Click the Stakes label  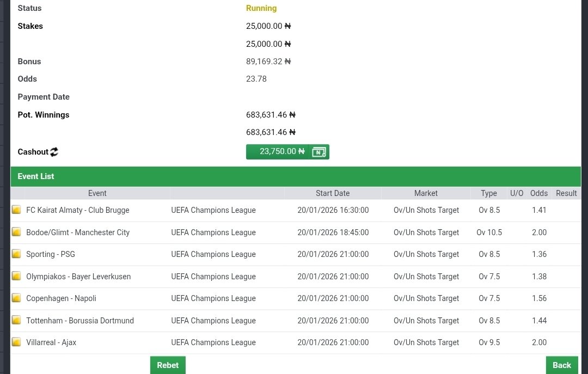pos(30,26)
